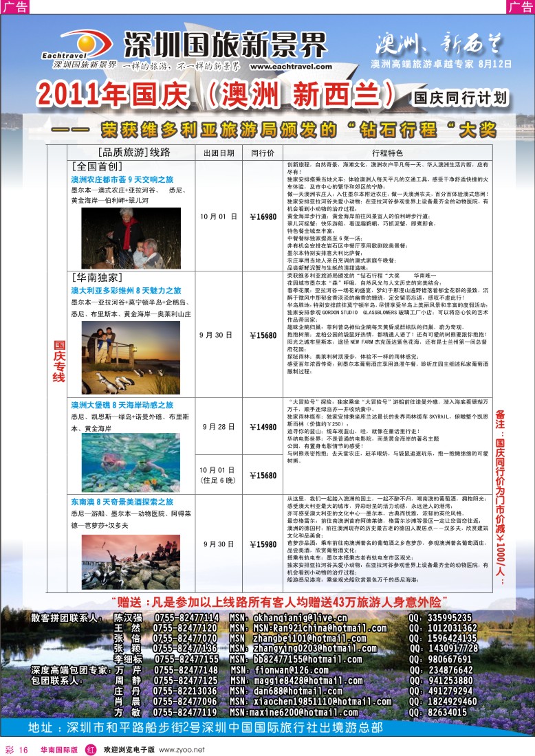Open the 澳洲大堡礁8天海岸动感之旅 route title
Image resolution: width=535 pixels, height=756 pixels.
pyautogui.click(x=122, y=405)
